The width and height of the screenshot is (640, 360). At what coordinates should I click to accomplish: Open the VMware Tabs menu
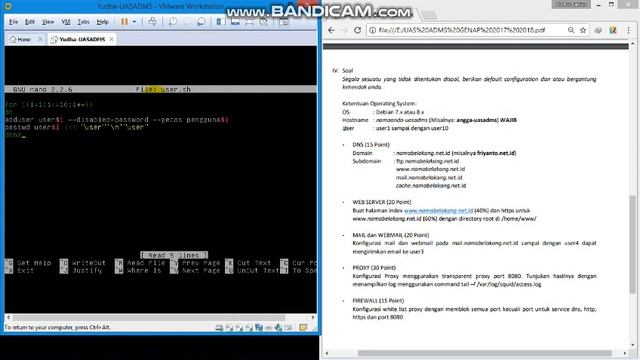[x=83, y=22]
